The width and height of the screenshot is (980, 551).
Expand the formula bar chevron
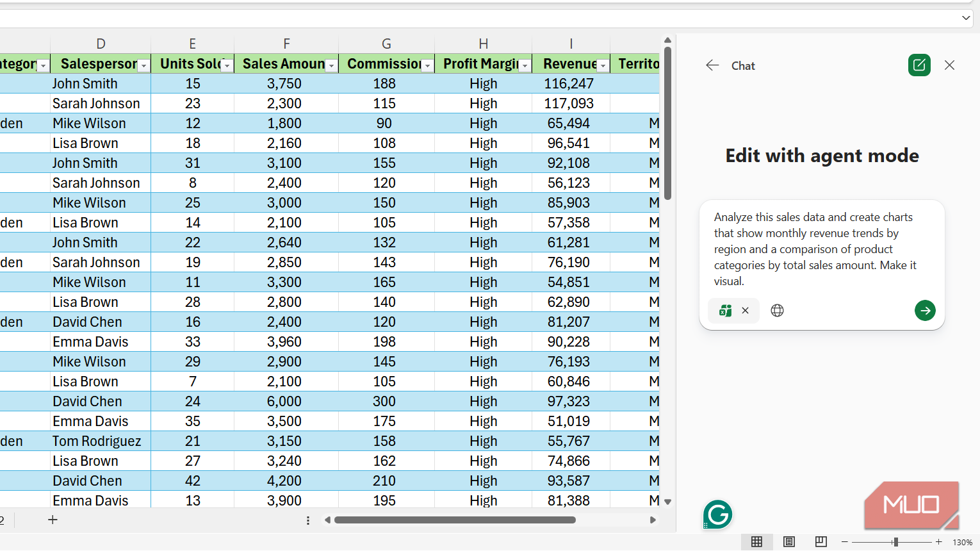(966, 18)
